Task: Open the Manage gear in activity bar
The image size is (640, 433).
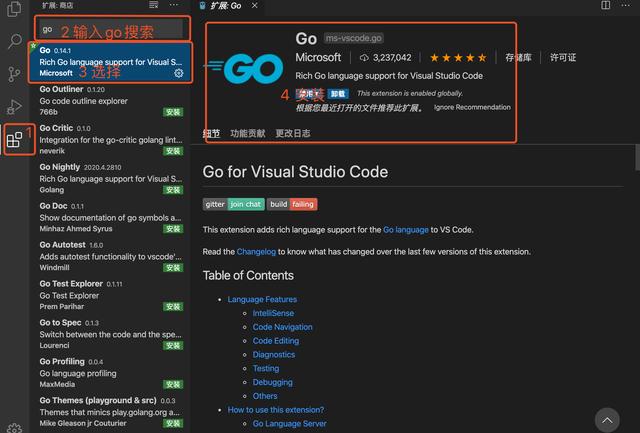Action: [x=15, y=428]
